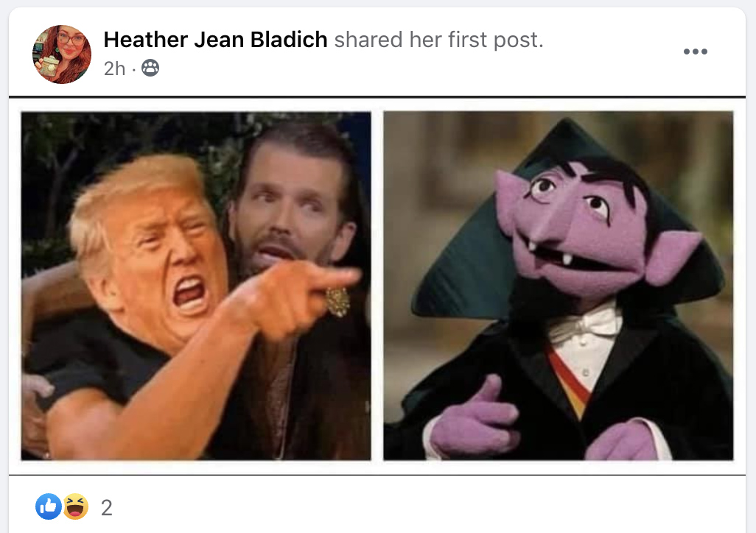Open the left photo of the pointing man
Screen dimensions: 756x533
(196, 286)
